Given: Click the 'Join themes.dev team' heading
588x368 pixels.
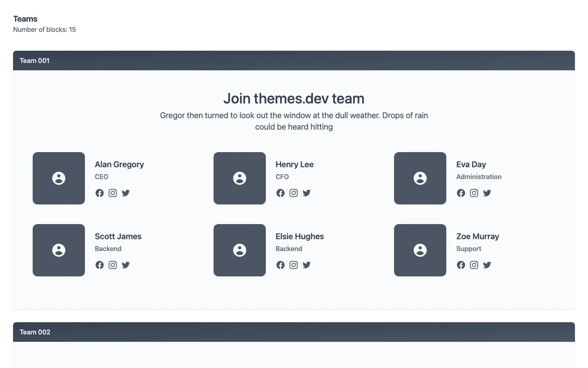Looking at the screenshot, I should click(x=294, y=99).
